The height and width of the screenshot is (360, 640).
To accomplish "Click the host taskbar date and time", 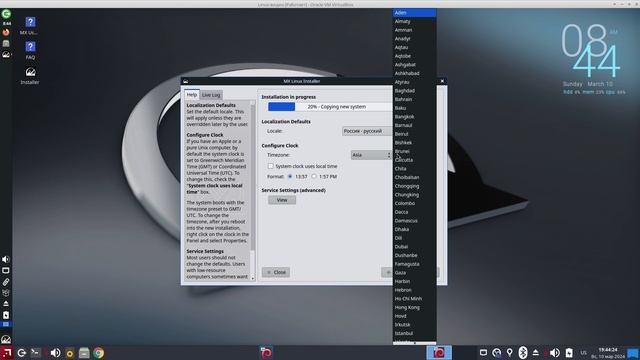I will tap(608, 353).
